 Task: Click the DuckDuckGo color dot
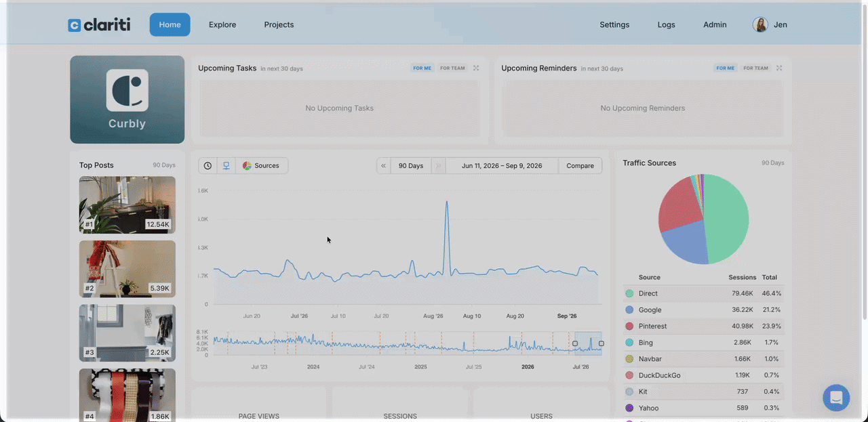tap(629, 375)
